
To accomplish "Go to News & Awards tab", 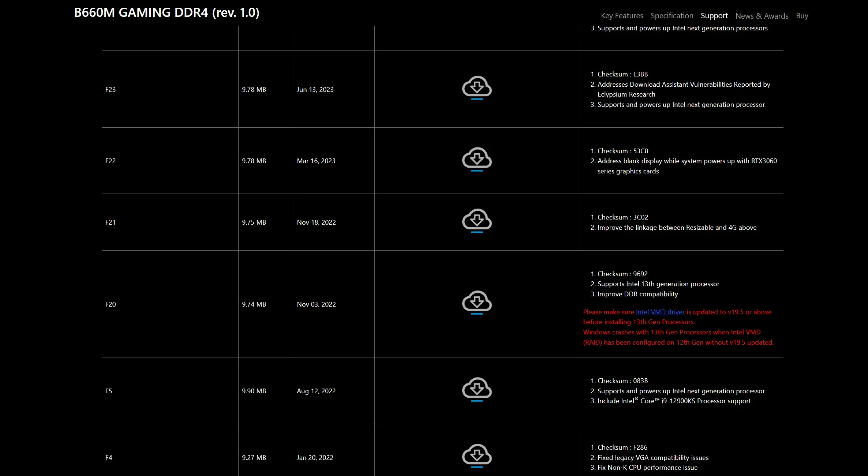I will tap(762, 16).
